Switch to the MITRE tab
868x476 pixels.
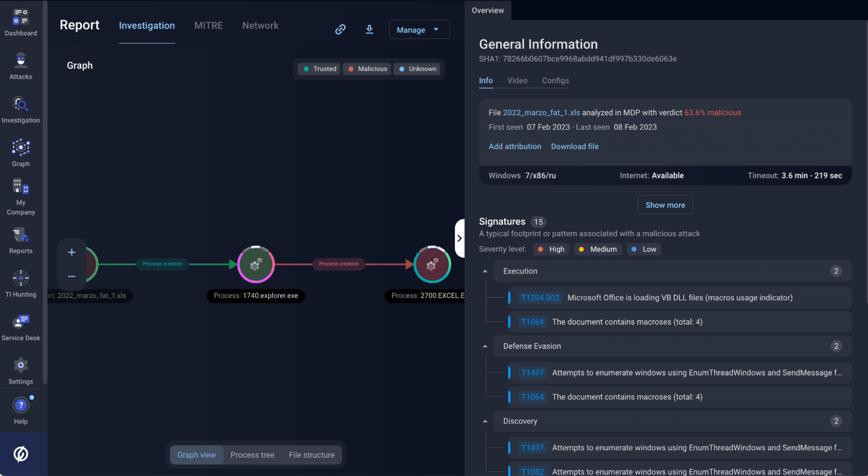tap(208, 25)
